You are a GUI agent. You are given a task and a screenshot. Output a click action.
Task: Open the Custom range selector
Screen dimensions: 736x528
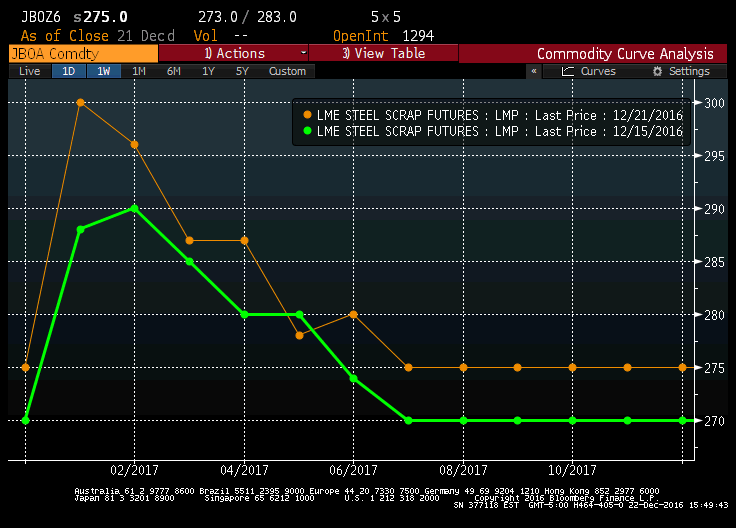(287, 71)
